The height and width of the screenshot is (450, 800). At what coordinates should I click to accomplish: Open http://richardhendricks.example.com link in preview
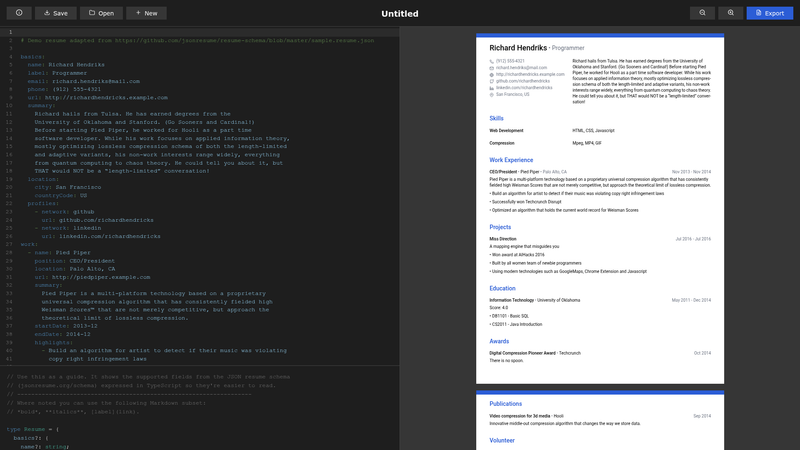530,74
